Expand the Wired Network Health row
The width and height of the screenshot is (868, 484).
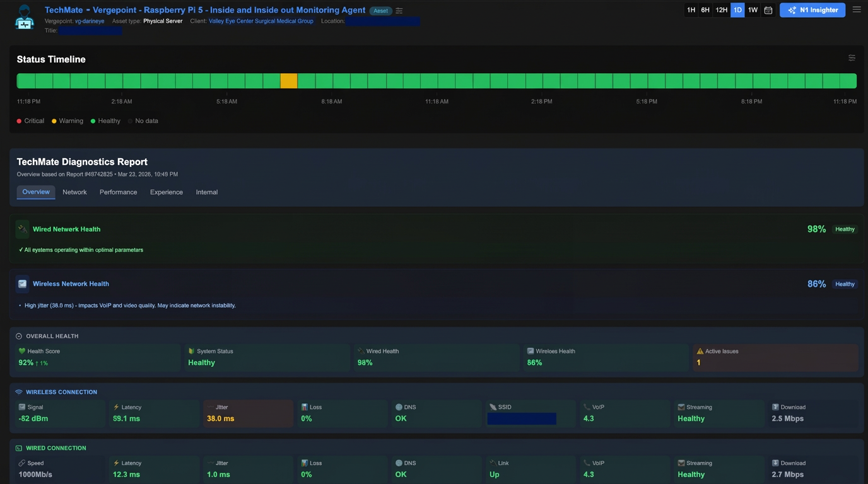tap(66, 229)
